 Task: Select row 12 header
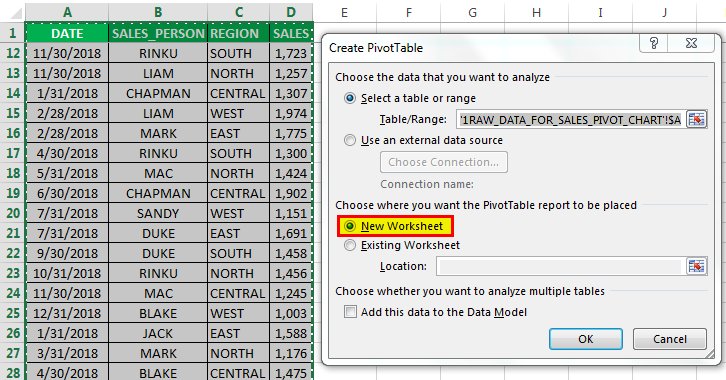[13, 53]
